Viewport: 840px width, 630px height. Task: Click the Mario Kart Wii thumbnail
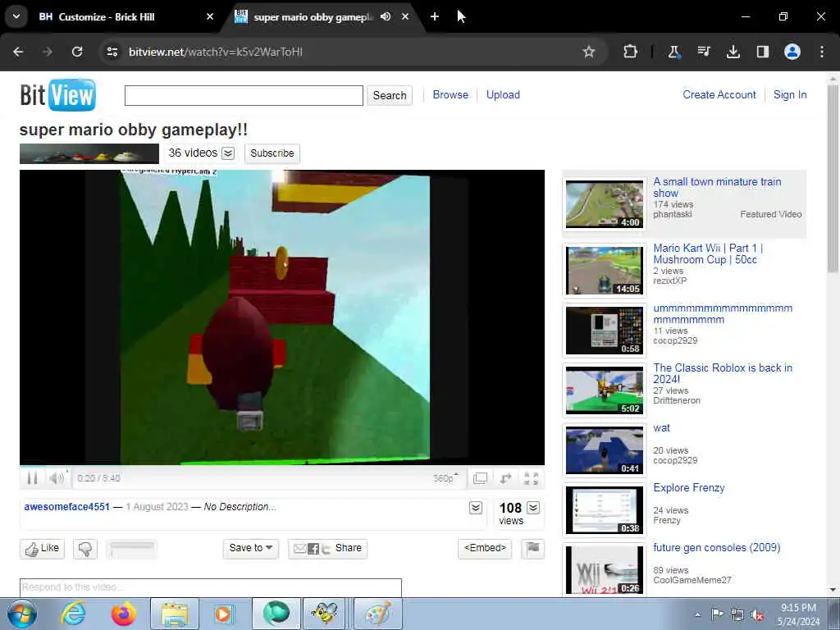tap(605, 270)
